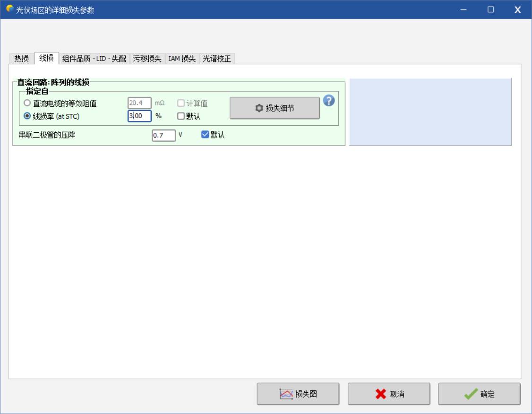Open the 损失细节 button with gear icon
This screenshot has height=414, width=532.
pos(275,108)
